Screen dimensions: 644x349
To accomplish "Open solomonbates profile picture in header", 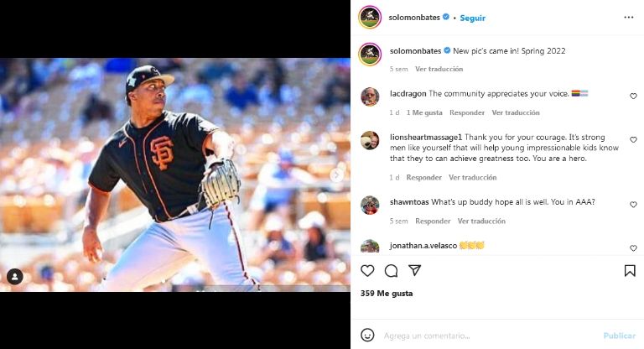I will 370,17.
